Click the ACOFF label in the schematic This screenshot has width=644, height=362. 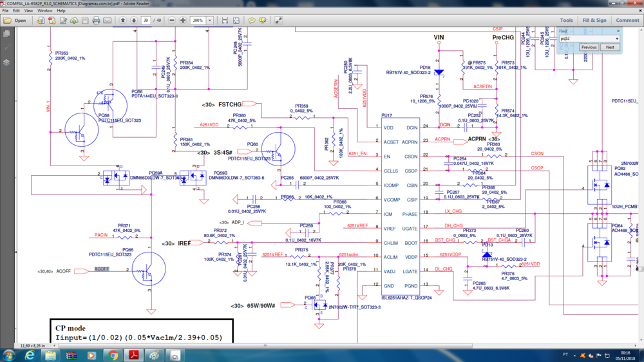coord(102,269)
